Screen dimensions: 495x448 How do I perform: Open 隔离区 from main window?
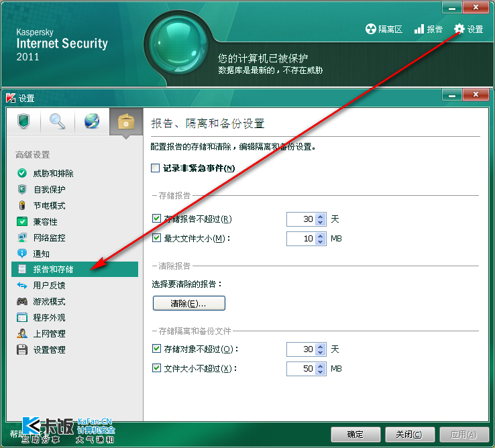[384, 29]
